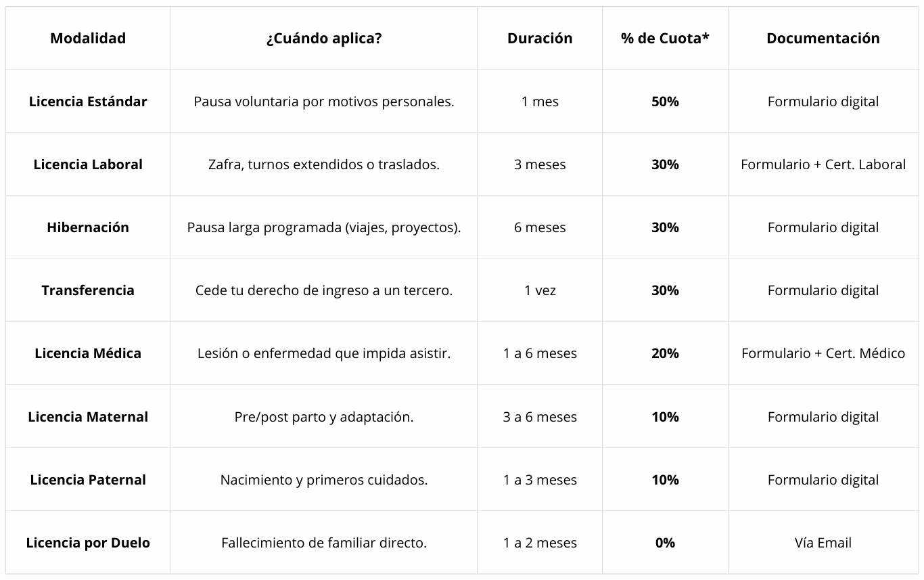
Task: Select the Licencia Estándar row label
Action: click(88, 102)
